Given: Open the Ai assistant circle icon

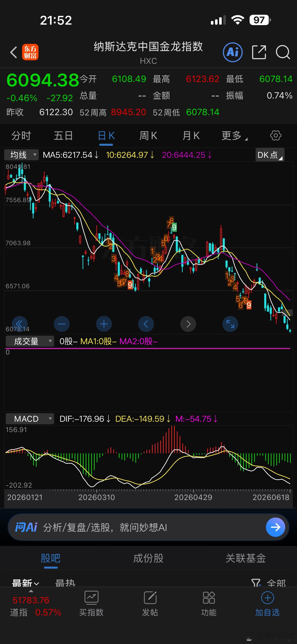Looking at the screenshot, I should 233,52.
